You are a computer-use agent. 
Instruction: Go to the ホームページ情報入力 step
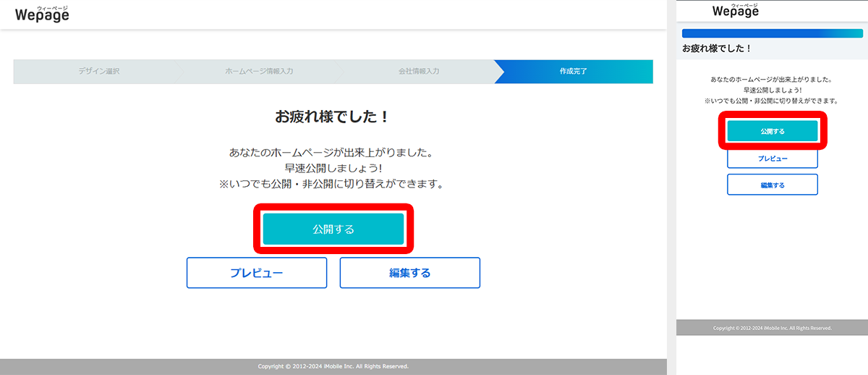click(259, 72)
